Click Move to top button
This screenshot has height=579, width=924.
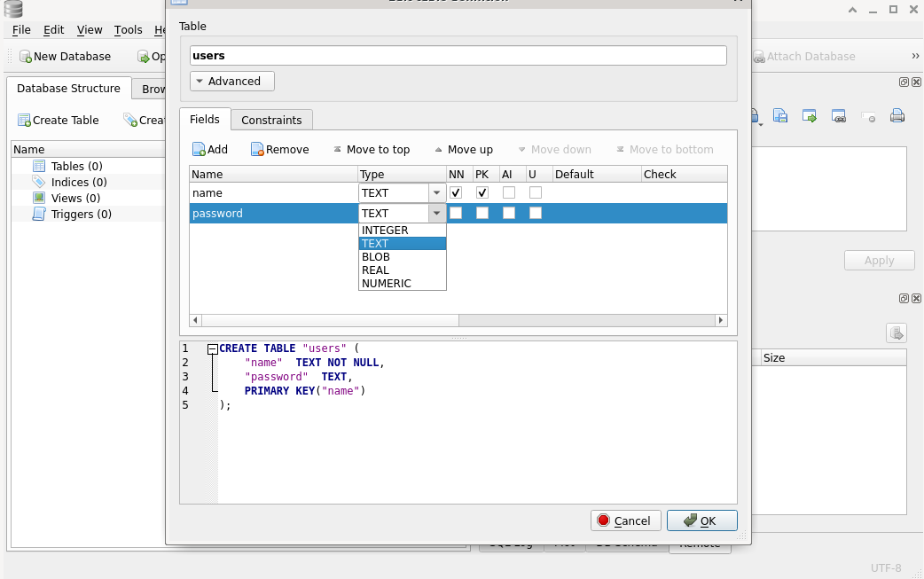tap(372, 150)
